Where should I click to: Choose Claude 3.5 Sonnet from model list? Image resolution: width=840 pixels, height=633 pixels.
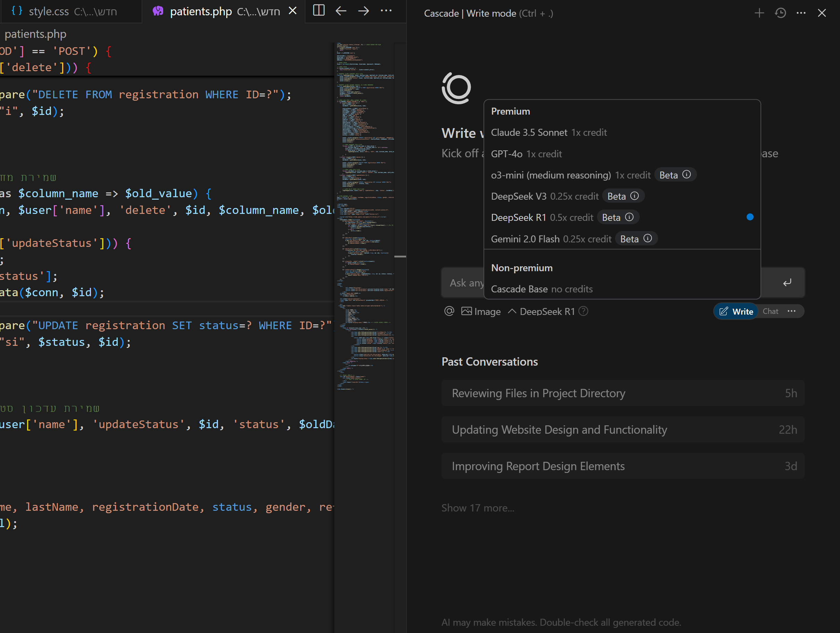point(529,132)
